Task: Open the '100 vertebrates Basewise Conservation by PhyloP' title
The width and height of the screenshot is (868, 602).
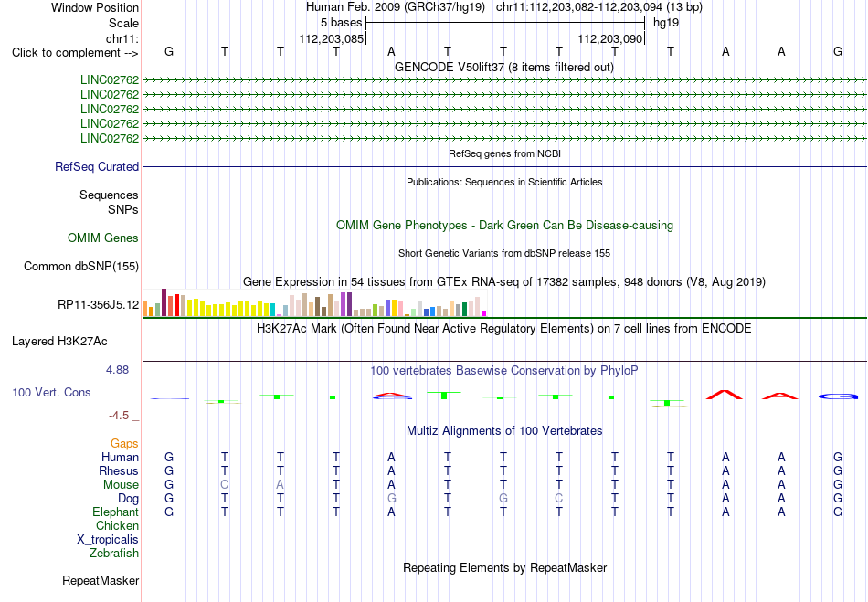Action: (x=504, y=370)
